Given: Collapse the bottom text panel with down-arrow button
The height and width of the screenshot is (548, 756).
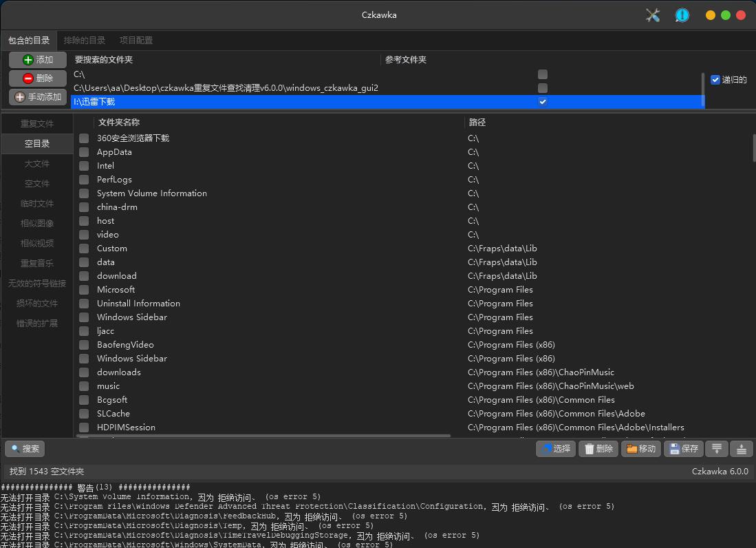Looking at the screenshot, I should point(717,449).
